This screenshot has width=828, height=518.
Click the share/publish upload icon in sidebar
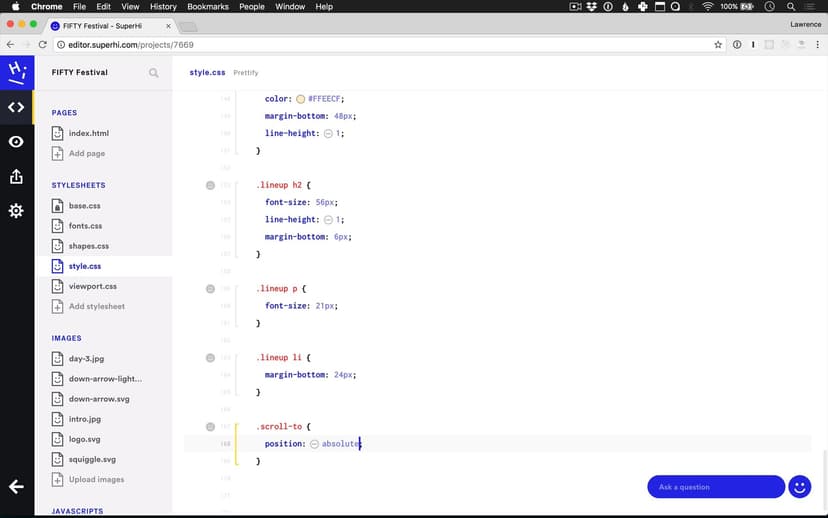pos(16,176)
